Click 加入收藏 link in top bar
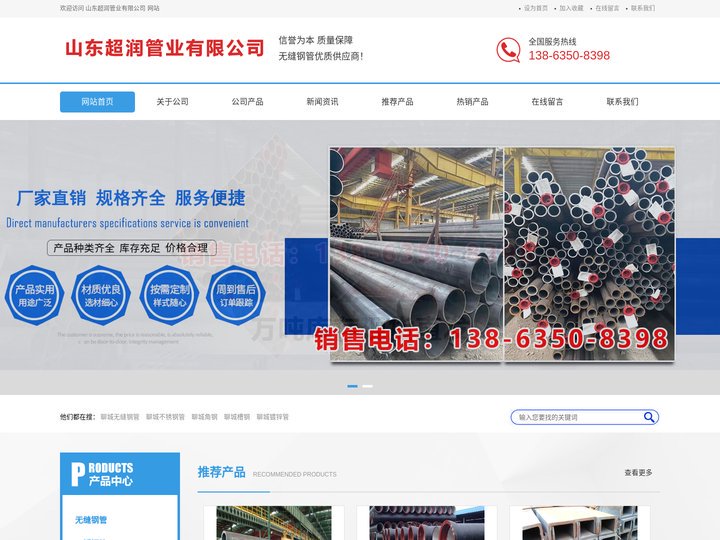 tap(571, 8)
